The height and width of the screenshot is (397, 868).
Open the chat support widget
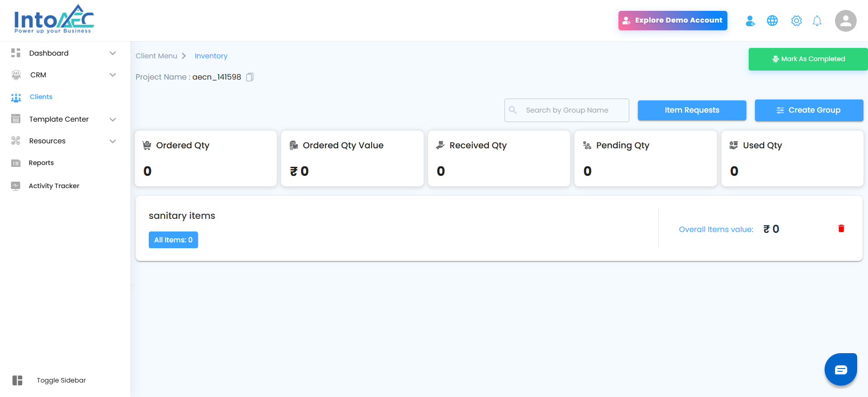[840, 370]
